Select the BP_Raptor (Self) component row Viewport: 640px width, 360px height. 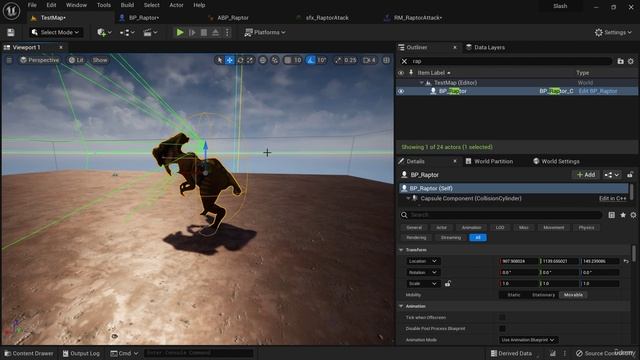pos(514,188)
